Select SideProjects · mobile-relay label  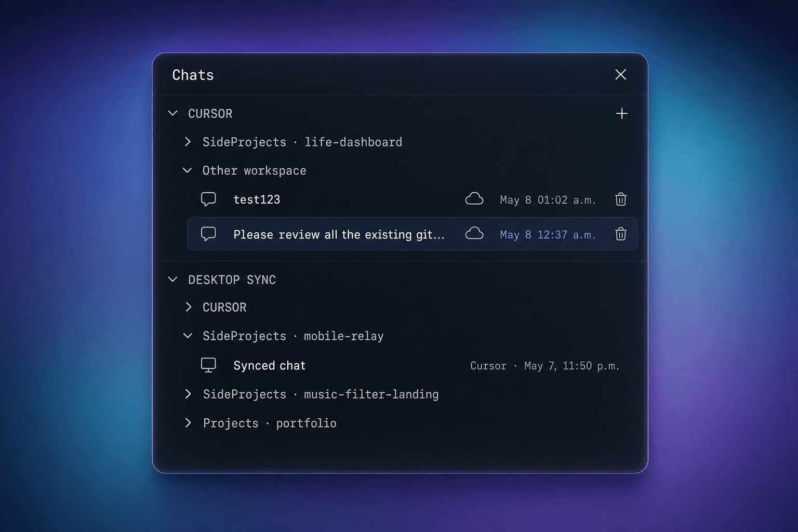293,336
